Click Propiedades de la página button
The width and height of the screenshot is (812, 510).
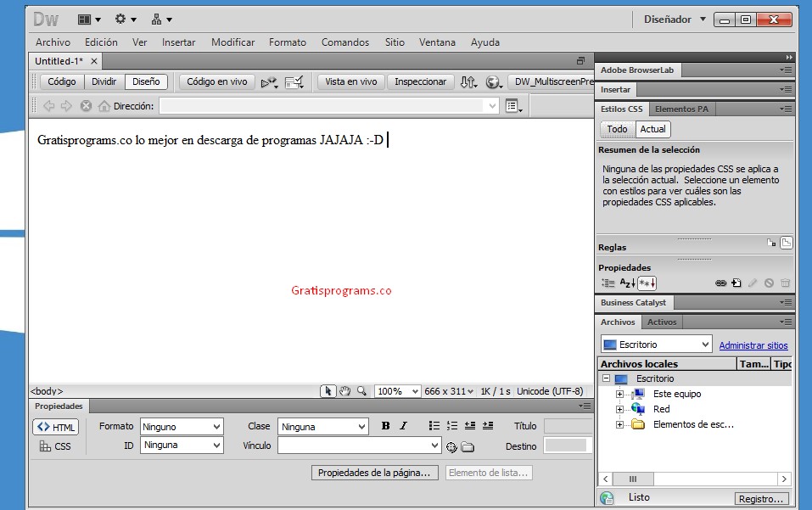pos(374,473)
